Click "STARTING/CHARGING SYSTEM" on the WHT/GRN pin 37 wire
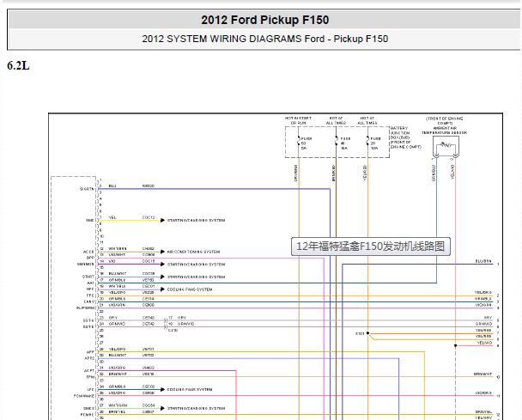This screenshot has width=522, height=420. click(196, 408)
